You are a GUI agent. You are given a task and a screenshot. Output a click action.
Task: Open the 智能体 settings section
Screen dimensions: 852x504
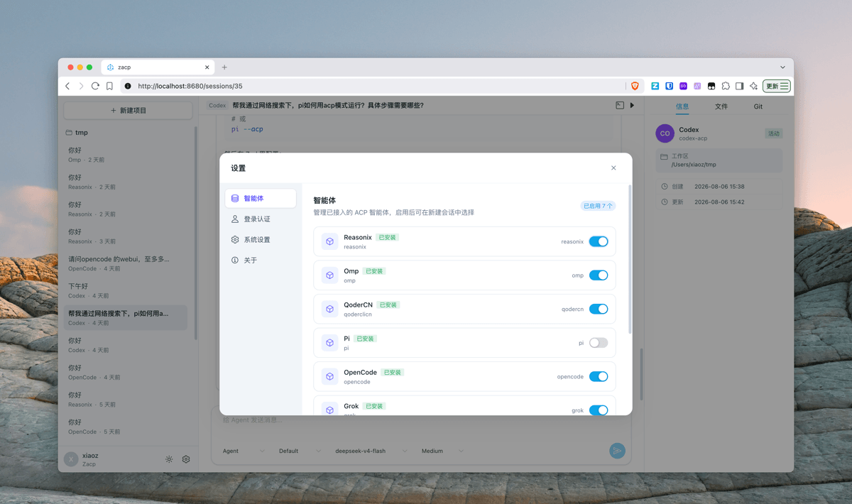click(x=261, y=198)
